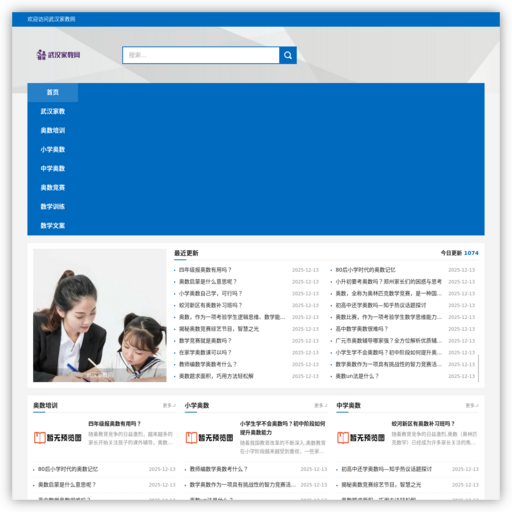
Task: Open 数学训练 navigation item
Action: 53,206
